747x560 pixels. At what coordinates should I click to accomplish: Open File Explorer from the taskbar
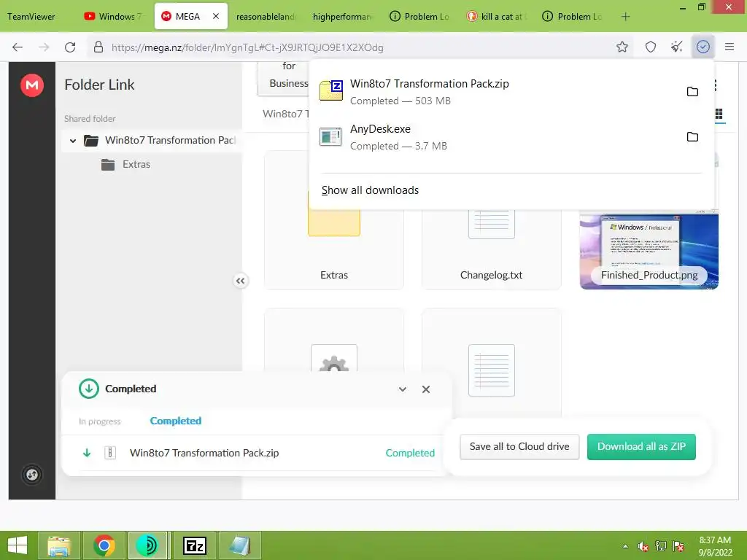click(58, 545)
